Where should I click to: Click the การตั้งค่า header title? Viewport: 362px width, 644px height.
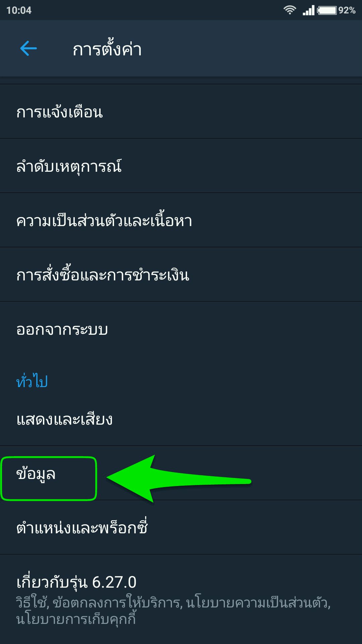point(107,49)
